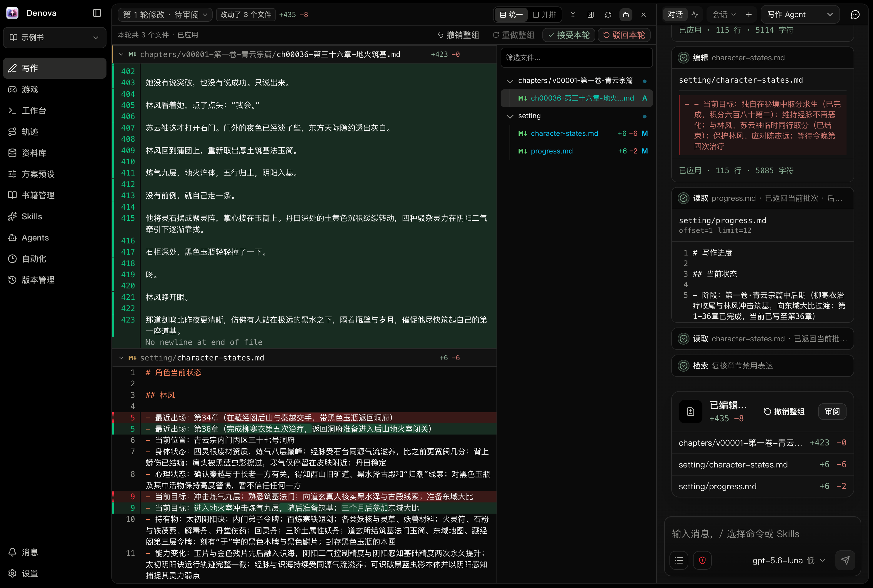Image resolution: width=873 pixels, height=588 pixels.
Task: Toggle the left sidebar panel icon
Action: [x=97, y=13]
